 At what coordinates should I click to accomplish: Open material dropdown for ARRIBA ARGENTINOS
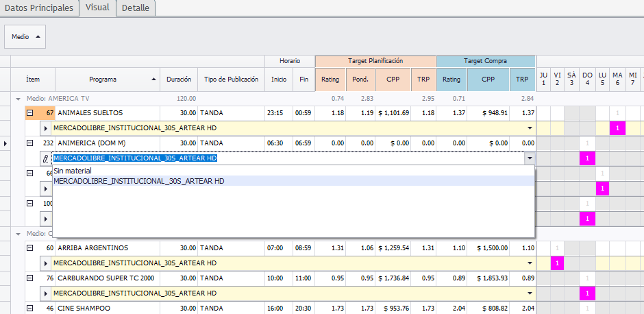coord(529,263)
